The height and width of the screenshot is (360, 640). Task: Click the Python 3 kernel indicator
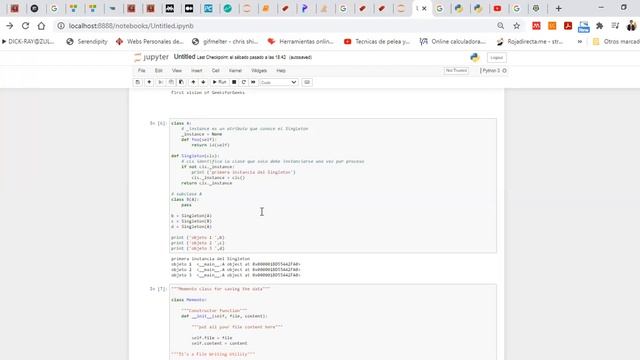[x=493, y=71]
